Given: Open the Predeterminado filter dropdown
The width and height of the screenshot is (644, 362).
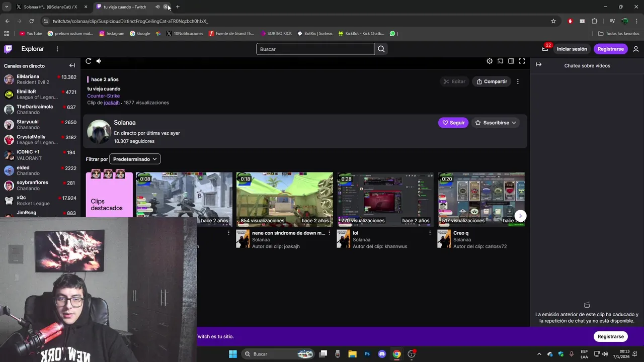Looking at the screenshot, I should (x=135, y=159).
